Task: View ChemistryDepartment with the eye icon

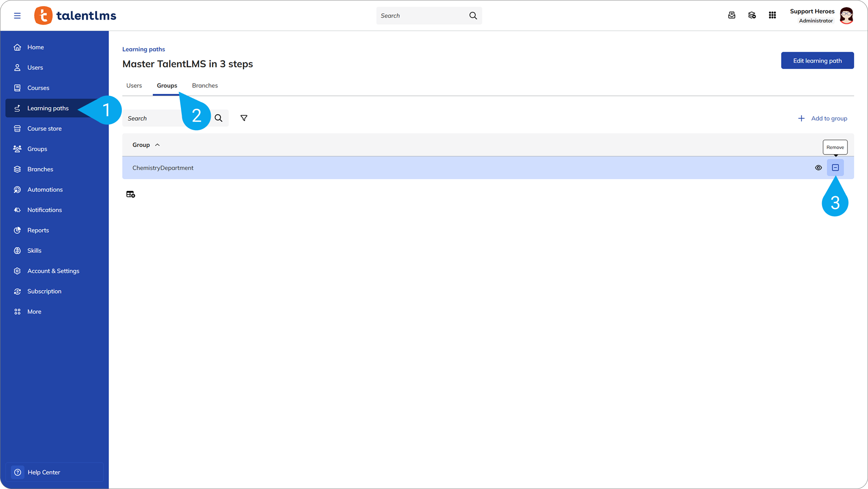Action: coord(818,168)
